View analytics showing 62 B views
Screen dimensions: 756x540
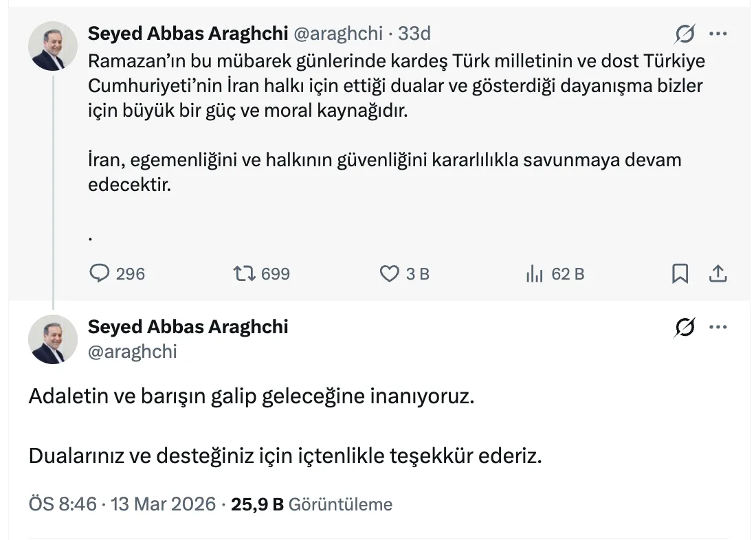533,273
